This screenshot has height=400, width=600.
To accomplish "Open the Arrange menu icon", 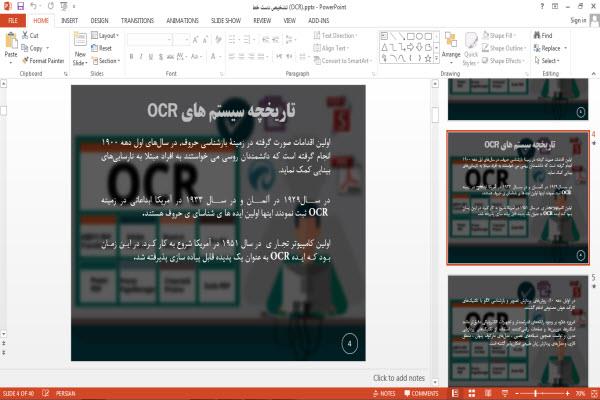I will (x=451, y=40).
